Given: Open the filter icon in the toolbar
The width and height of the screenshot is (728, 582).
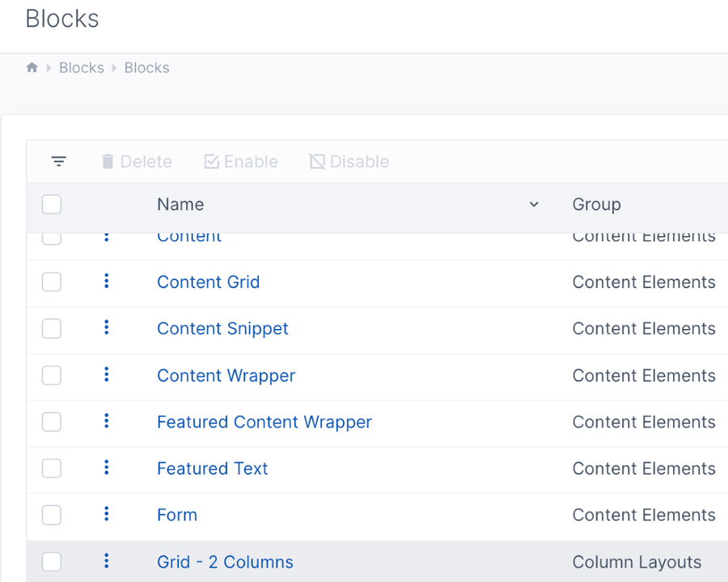Looking at the screenshot, I should click(59, 162).
